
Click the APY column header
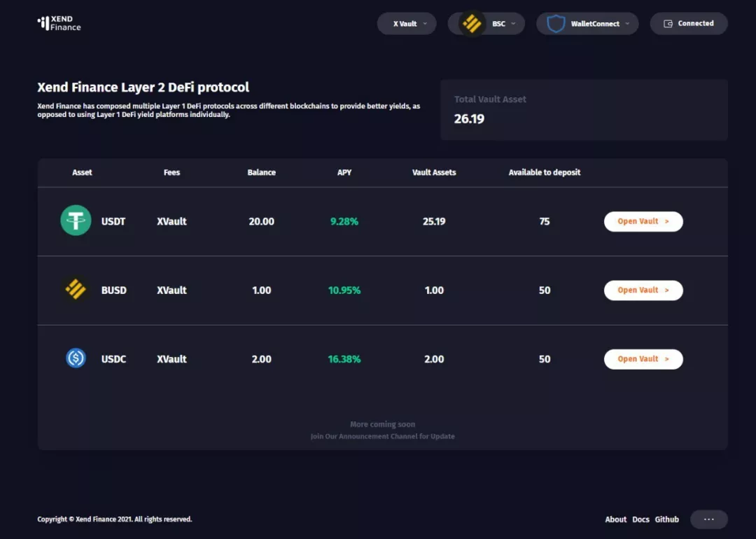[344, 172]
